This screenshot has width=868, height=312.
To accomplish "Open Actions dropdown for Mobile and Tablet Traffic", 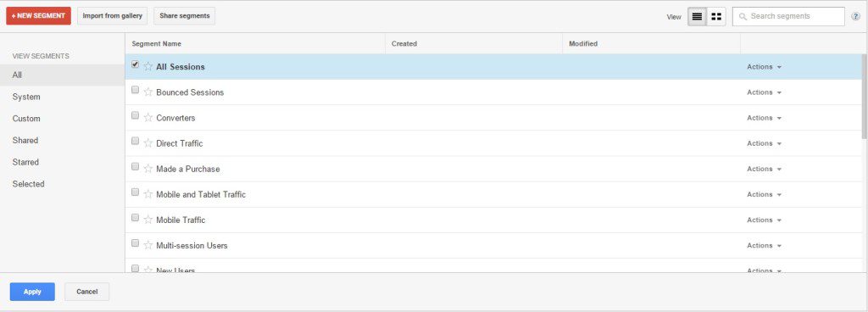I will click(x=764, y=194).
